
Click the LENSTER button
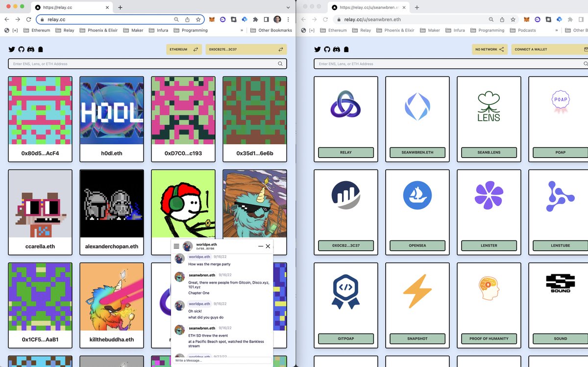[x=489, y=245]
